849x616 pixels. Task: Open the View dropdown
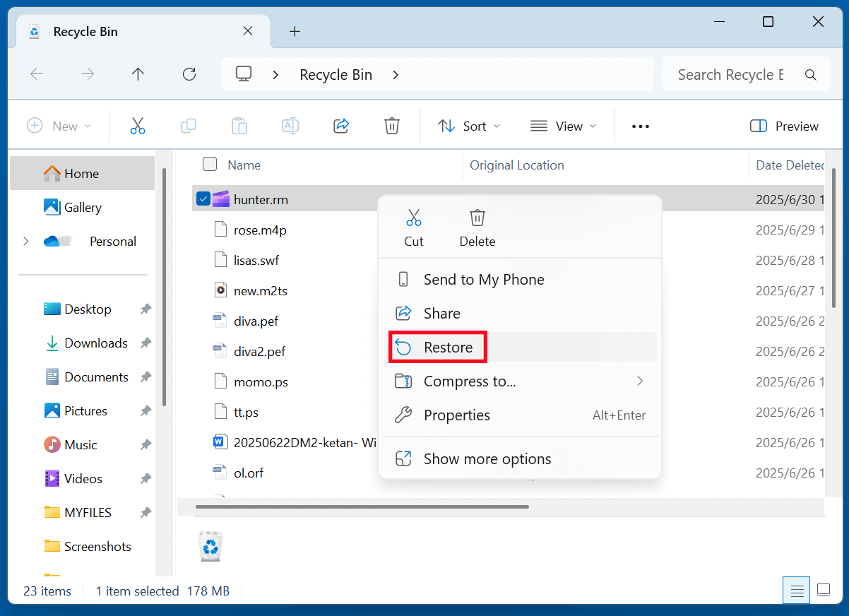pyautogui.click(x=563, y=125)
